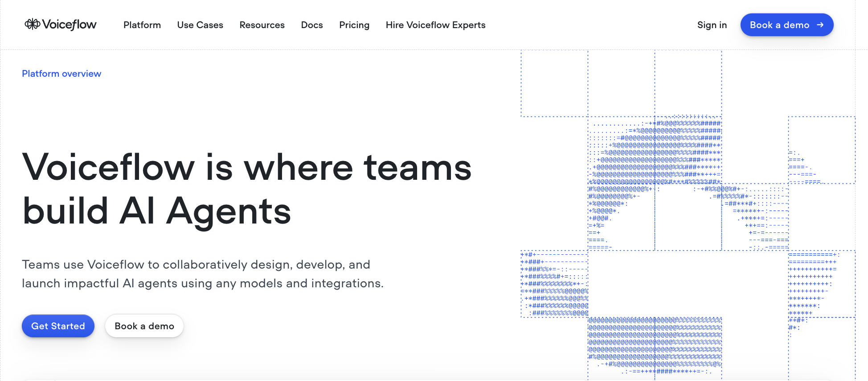Click the paragraph line starting 'Teams use Voiceflow'

pyautogui.click(x=196, y=265)
